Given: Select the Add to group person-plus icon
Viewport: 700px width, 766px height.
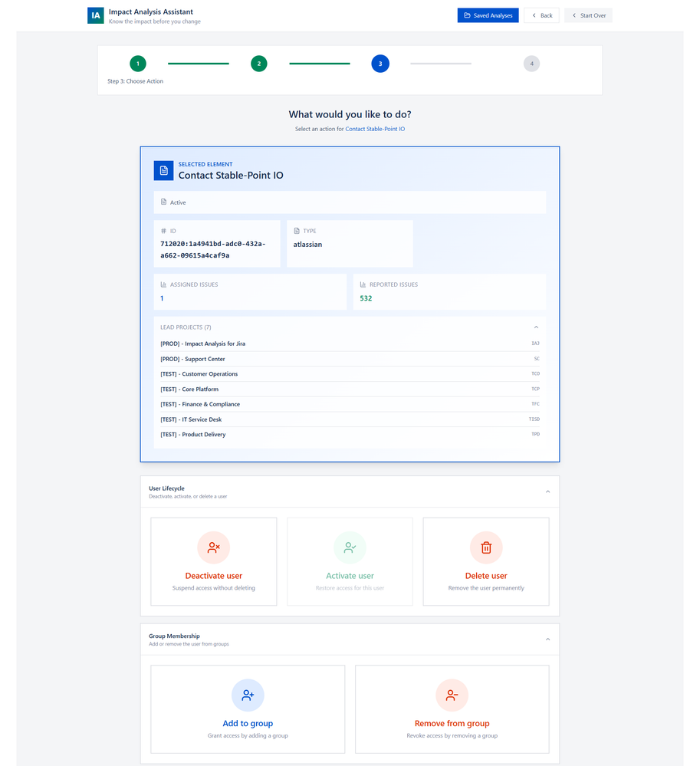Looking at the screenshot, I should pyautogui.click(x=247, y=695).
